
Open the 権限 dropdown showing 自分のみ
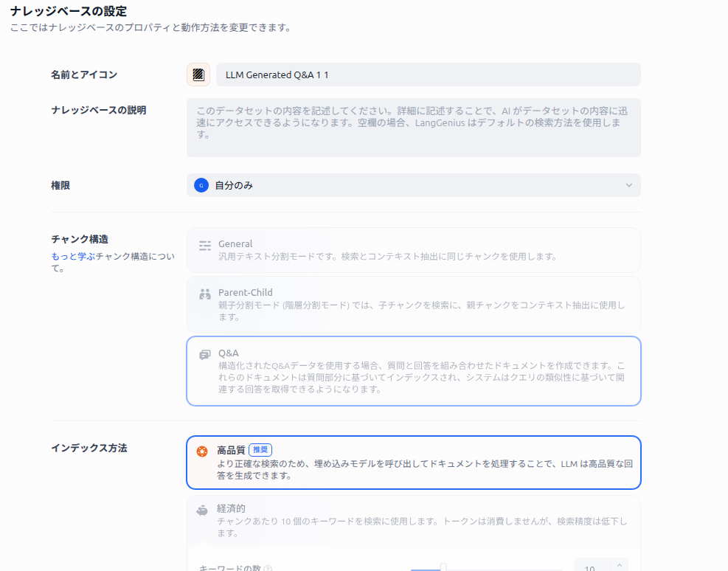click(x=413, y=185)
